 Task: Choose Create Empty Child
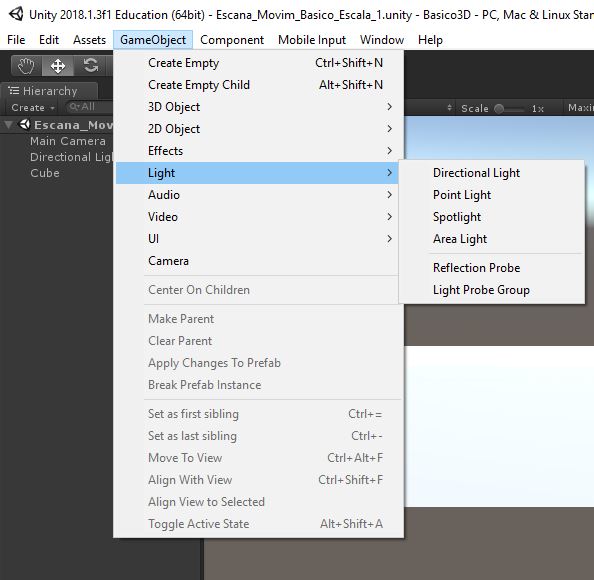(x=257, y=85)
